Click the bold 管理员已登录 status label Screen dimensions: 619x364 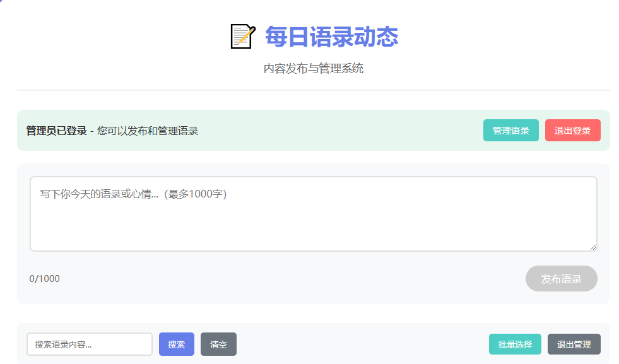tap(56, 131)
